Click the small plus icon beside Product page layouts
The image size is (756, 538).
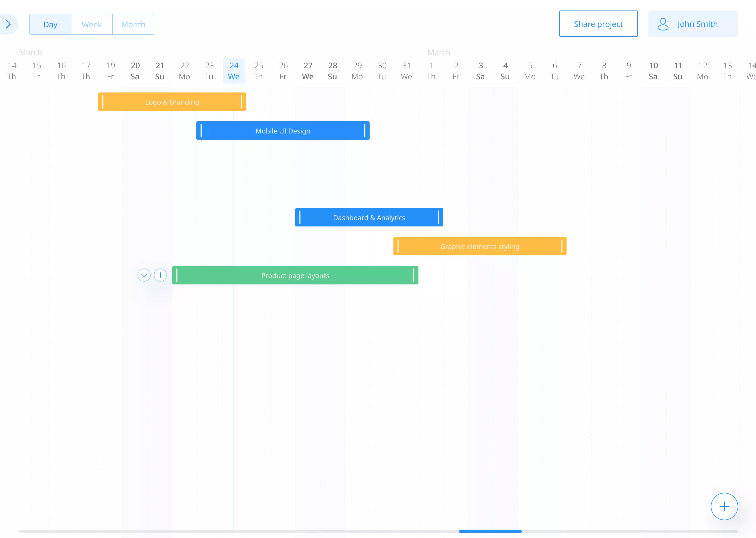(160, 275)
